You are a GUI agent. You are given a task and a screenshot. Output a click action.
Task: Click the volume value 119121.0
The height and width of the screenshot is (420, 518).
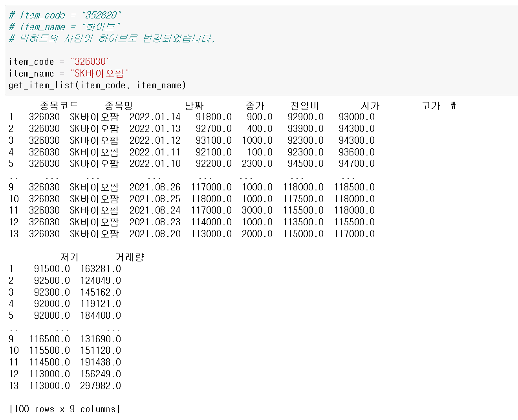pyautogui.click(x=101, y=304)
